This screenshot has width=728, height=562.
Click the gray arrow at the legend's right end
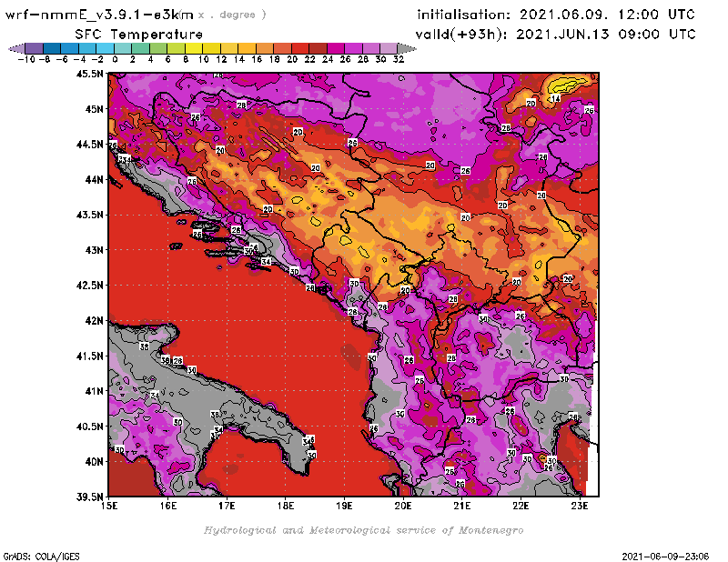click(x=407, y=48)
